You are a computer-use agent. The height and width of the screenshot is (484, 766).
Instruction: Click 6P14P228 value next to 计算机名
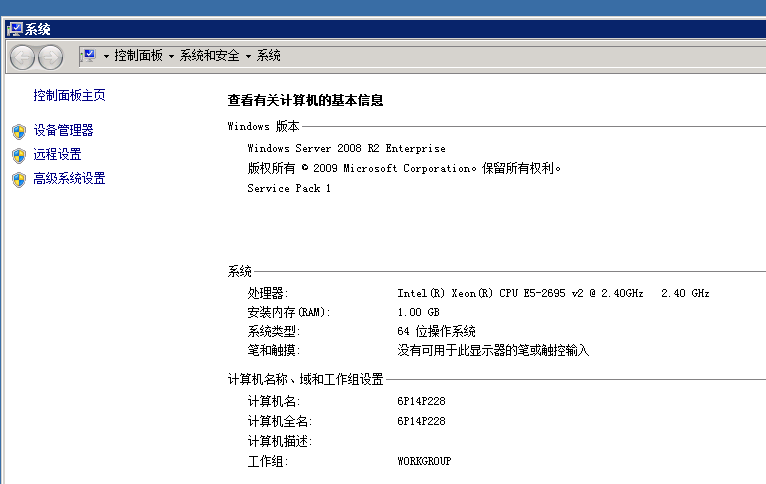pos(421,401)
